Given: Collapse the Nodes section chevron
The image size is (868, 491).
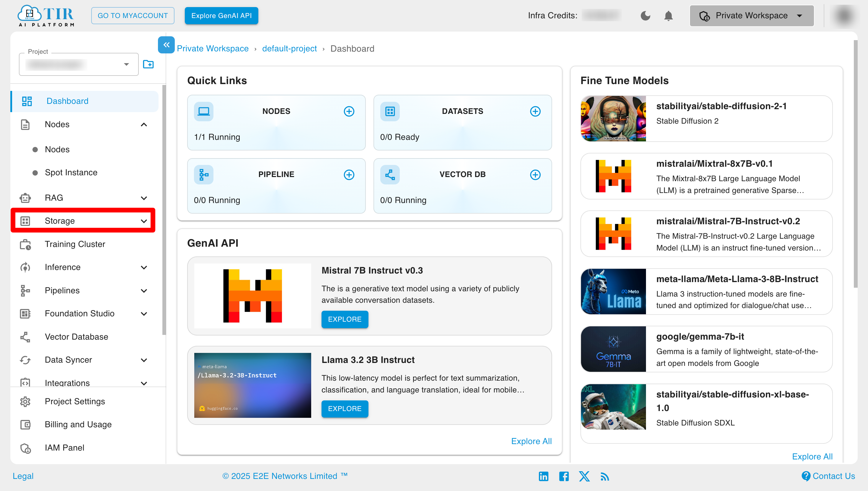Looking at the screenshot, I should click(x=144, y=125).
